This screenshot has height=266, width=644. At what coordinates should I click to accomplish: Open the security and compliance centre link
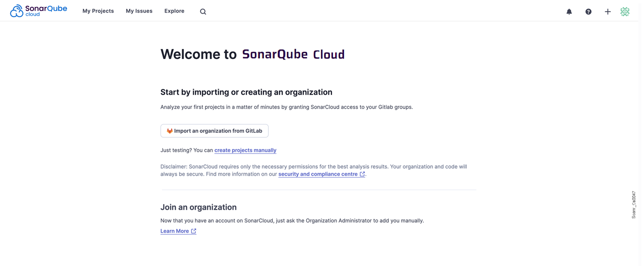[321, 174]
